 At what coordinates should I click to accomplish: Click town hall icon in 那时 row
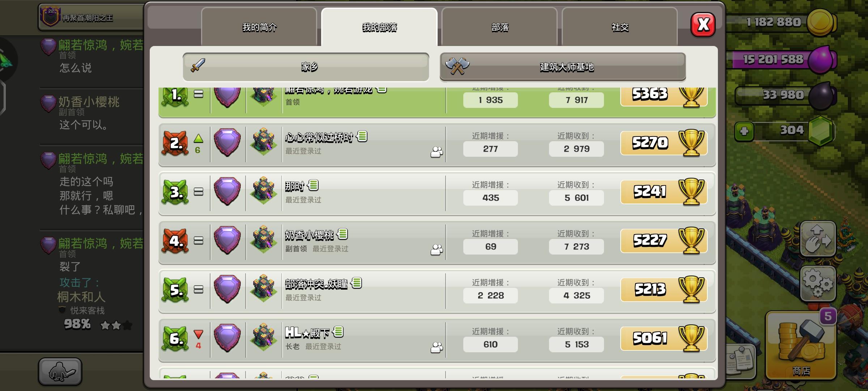pos(264,191)
